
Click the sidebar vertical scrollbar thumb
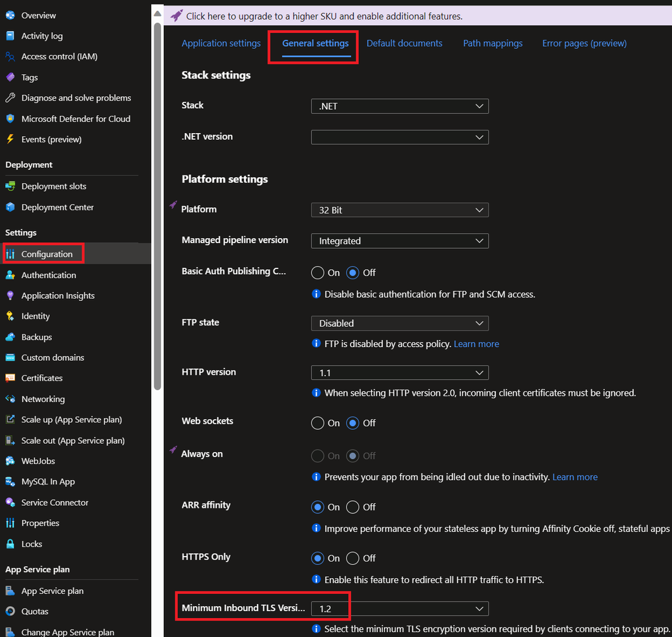pos(158,206)
